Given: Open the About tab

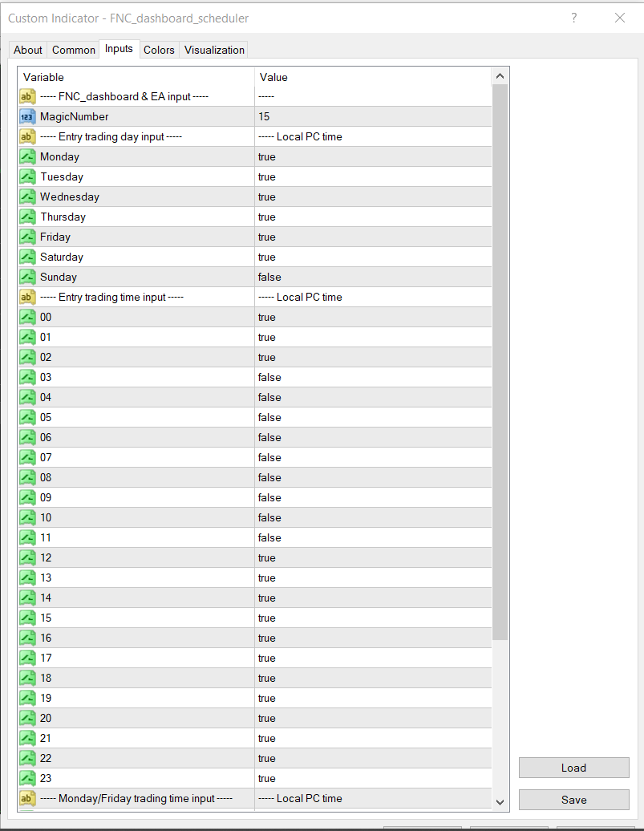Looking at the screenshot, I should click(x=28, y=50).
